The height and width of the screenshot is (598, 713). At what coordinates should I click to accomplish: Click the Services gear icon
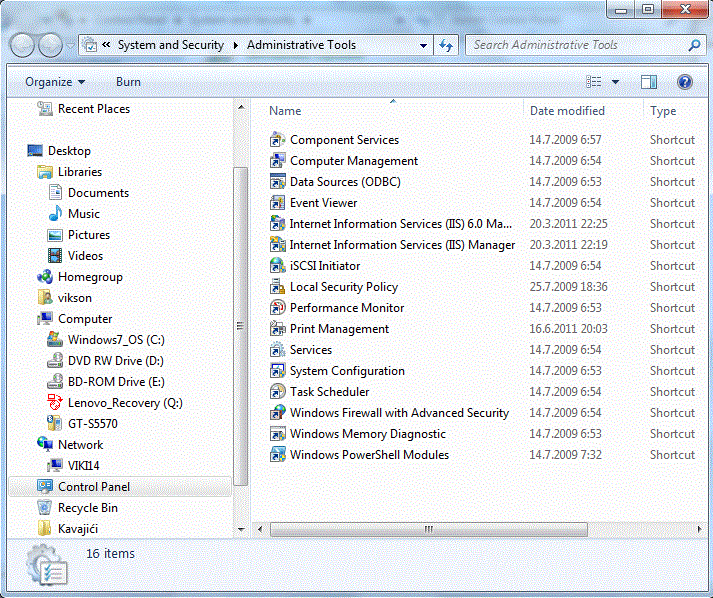coord(279,350)
